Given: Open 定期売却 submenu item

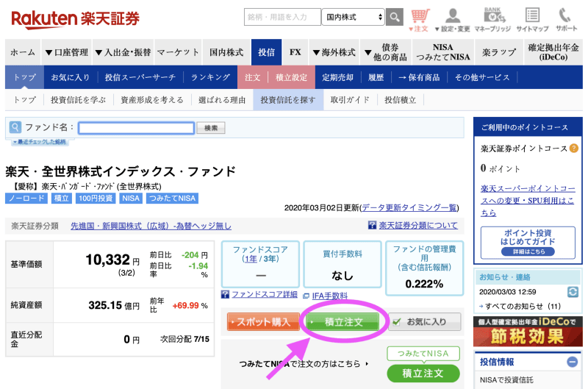Looking at the screenshot, I should pyautogui.click(x=338, y=77).
